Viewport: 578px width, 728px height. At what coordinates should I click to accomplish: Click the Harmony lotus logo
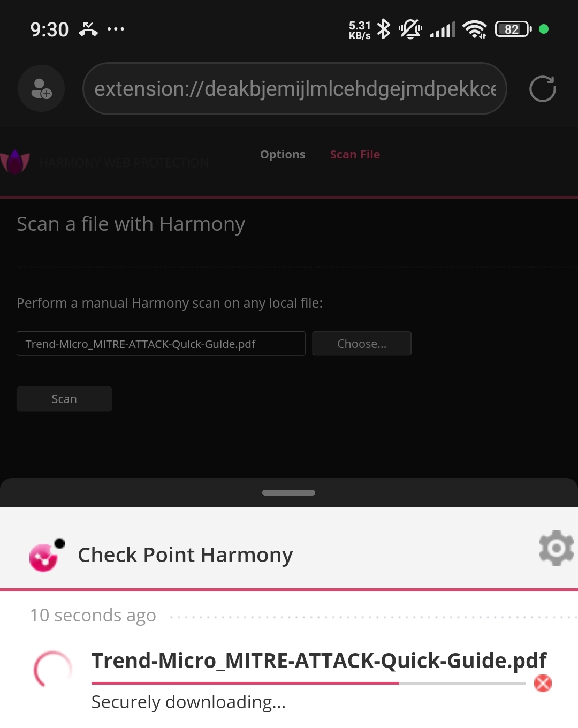click(x=15, y=162)
